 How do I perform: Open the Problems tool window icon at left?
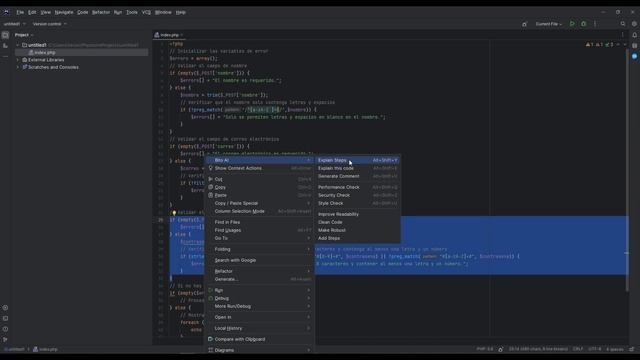coord(5,329)
